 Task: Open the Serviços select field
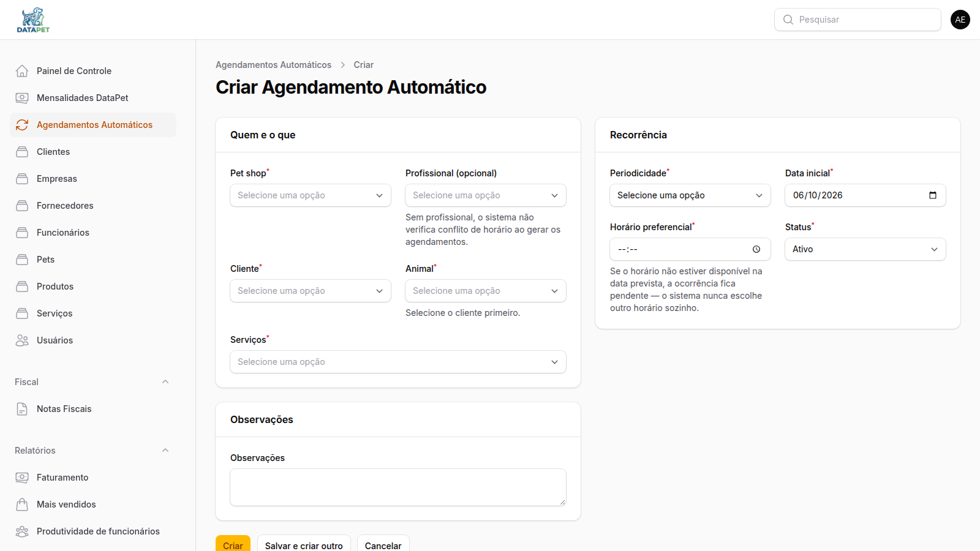pyautogui.click(x=398, y=362)
